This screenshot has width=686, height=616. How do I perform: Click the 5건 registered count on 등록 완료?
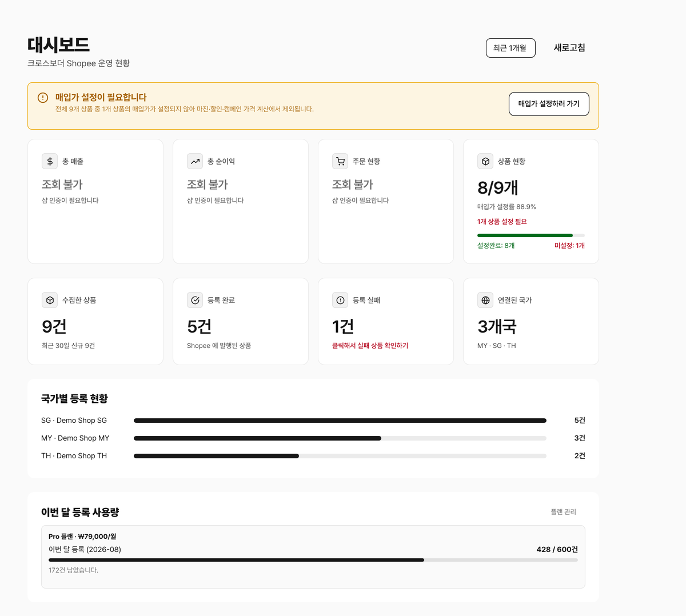point(200,326)
